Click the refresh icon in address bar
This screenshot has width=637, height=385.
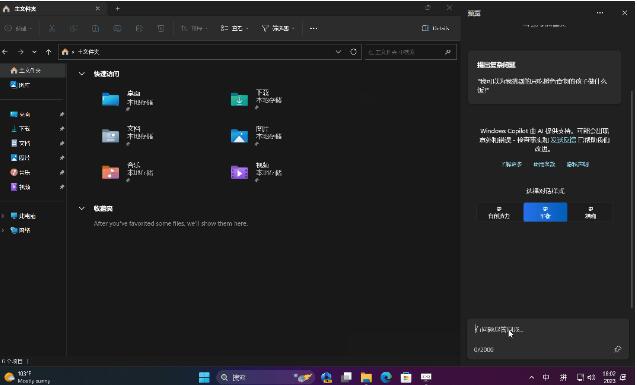(x=353, y=52)
